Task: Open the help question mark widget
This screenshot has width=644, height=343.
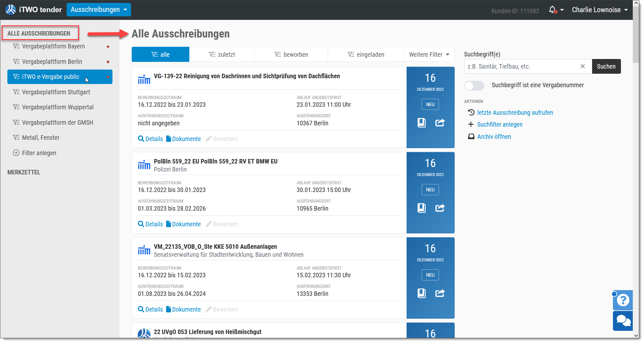Action: tap(623, 300)
